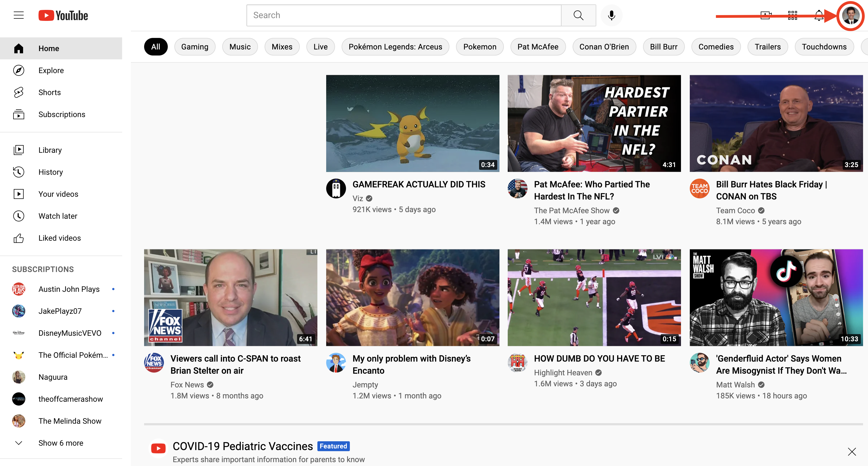Open the account profile avatar menu
868x466 pixels.
point(850,15)
